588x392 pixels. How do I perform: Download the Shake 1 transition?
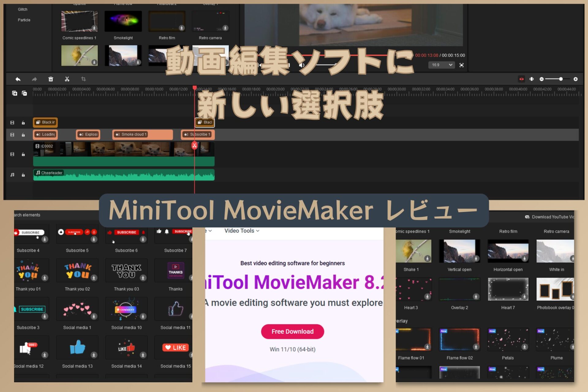(427, 258)
